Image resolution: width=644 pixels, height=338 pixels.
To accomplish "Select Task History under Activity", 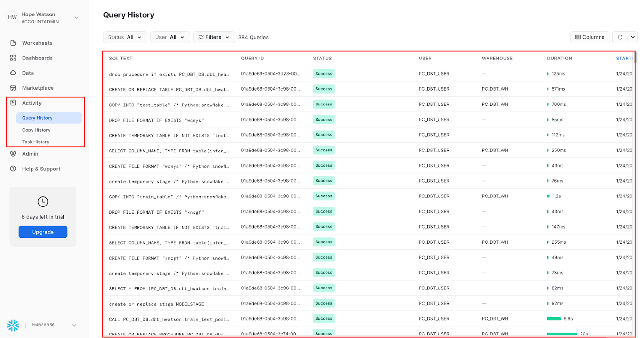I will pos(35,142).
